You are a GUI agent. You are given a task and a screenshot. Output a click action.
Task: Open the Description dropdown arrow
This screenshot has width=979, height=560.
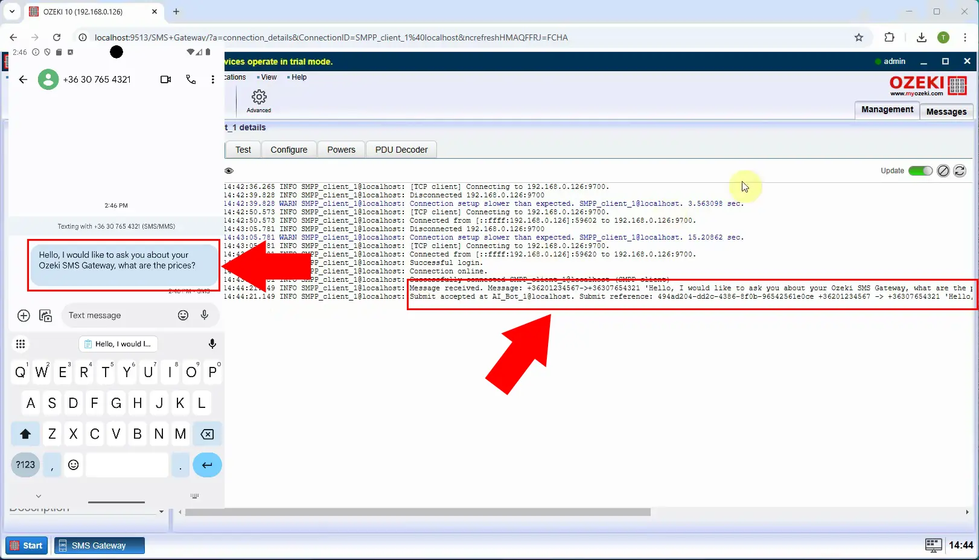click(161, 511)
